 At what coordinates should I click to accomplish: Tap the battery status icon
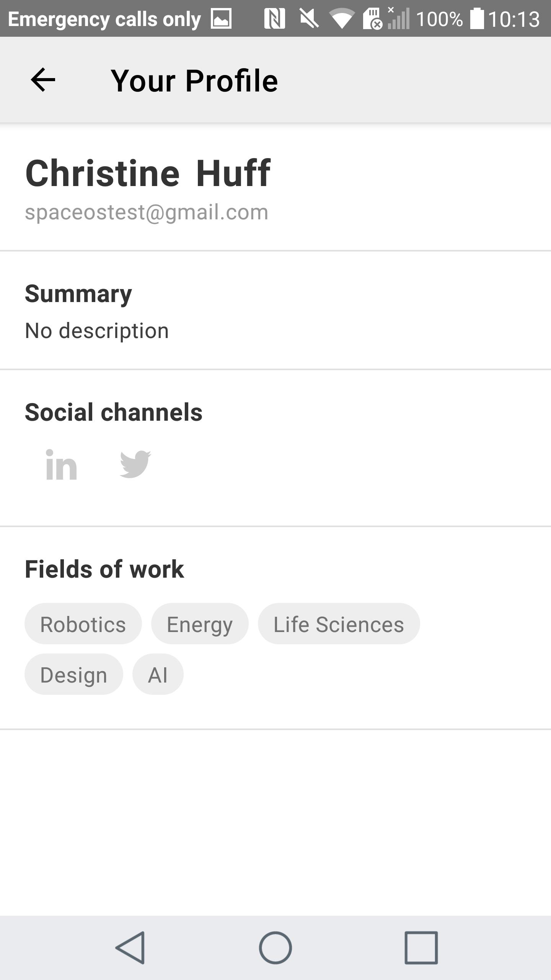[x=476, y=19]
